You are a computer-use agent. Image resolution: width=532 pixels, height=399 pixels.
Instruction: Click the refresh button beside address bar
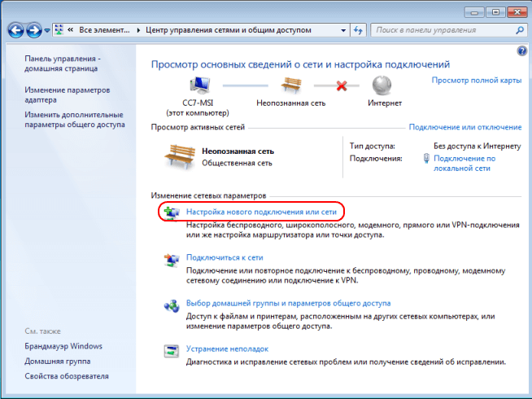click(358, 29)
